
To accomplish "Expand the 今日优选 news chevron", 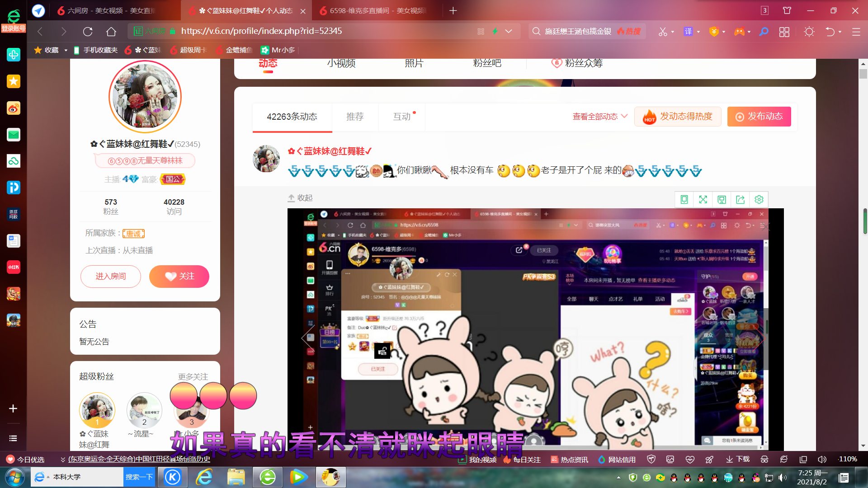I will point(63,459).
